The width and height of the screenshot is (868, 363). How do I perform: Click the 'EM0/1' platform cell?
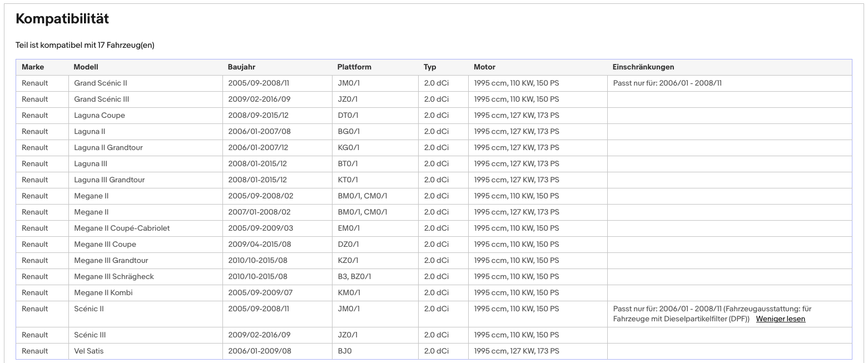[375, 228]
